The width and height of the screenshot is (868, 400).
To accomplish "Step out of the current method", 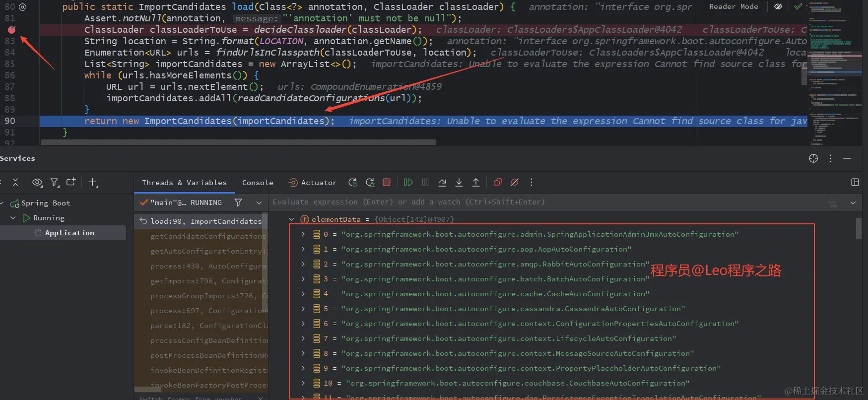I will coord(476,182).
